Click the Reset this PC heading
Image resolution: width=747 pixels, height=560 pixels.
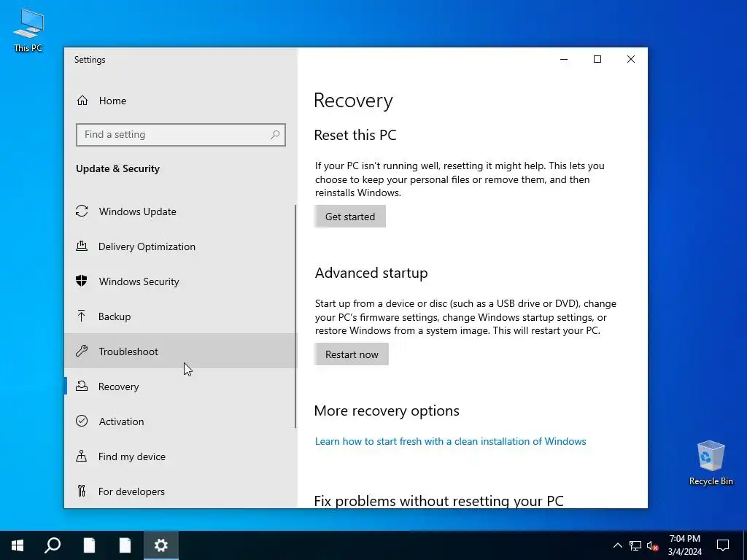click(355, 135)
